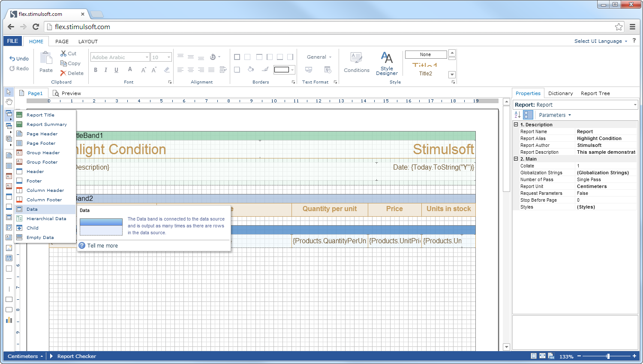
Task: Open the Conditions editor in the ribbon
Action: [356, 63]
